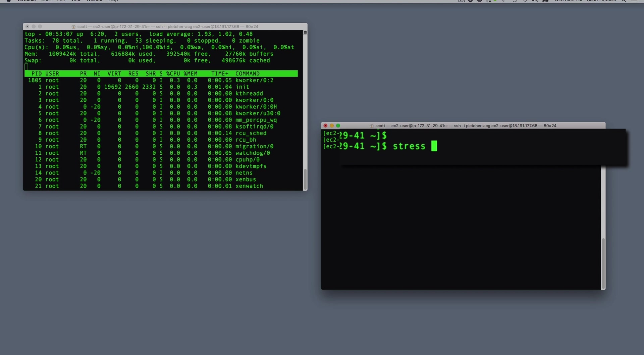
Task: Click the TIME+ column header in top
Action: click(220, 73)
